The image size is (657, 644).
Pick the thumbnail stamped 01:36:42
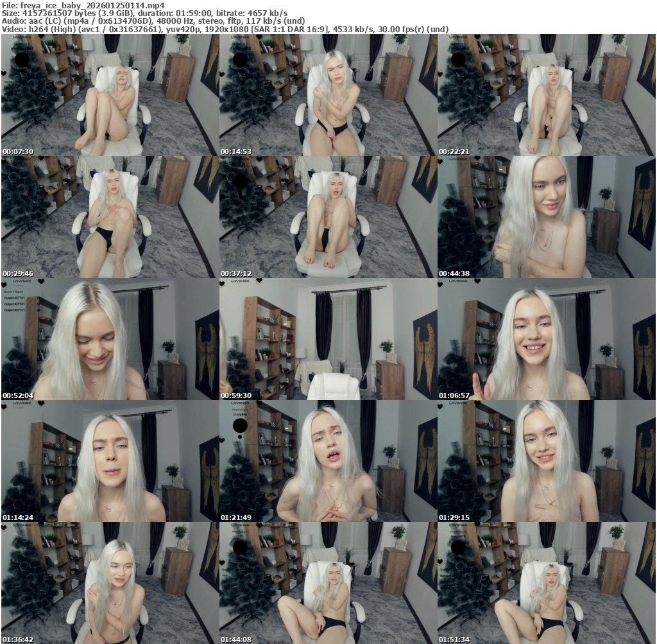[x=110, y=583]
